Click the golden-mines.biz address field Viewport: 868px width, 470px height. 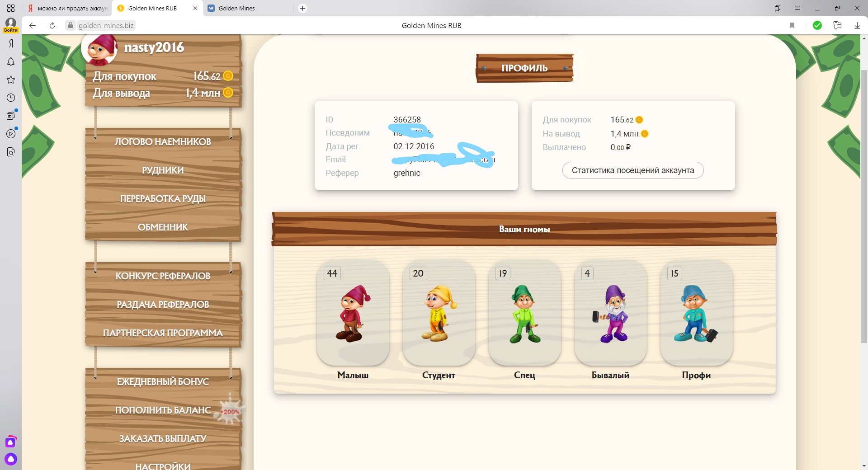click(106, 25)
